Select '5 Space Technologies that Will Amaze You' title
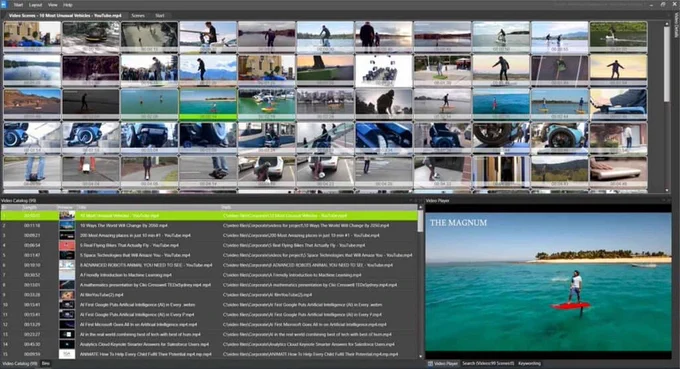 (135, 255)
